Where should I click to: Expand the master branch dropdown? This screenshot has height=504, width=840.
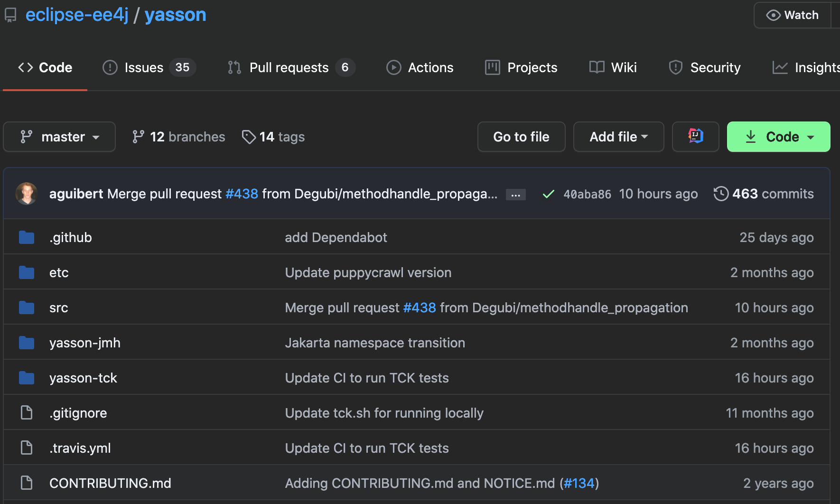click(x=59, y=137)
